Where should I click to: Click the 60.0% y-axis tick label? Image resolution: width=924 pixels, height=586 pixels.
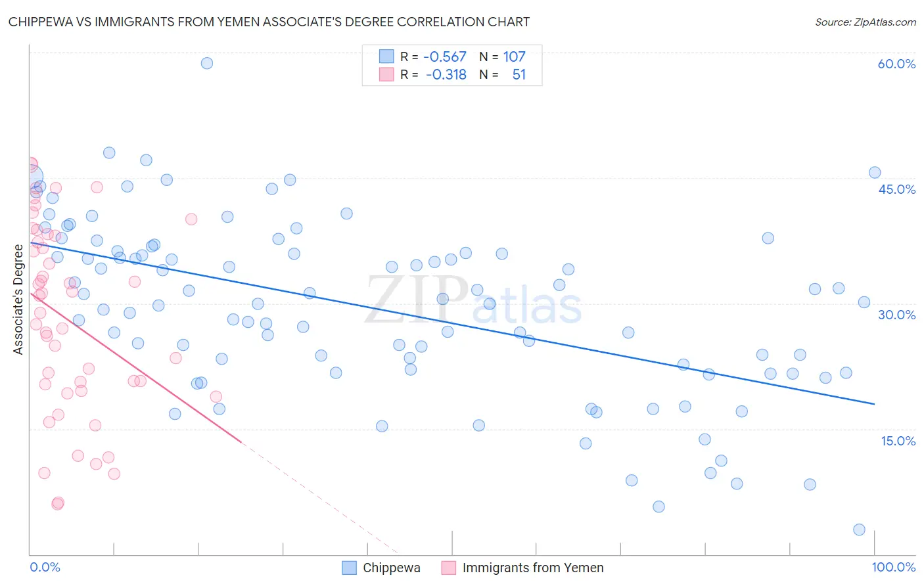coord(896,64)
